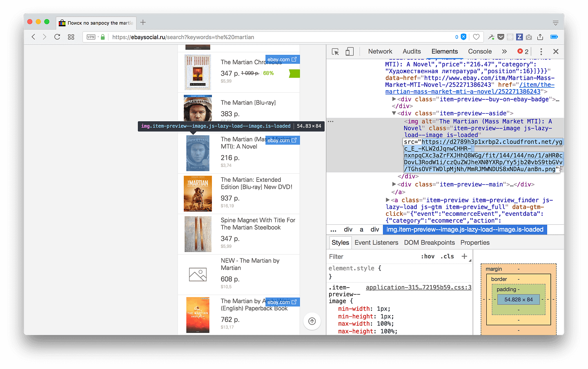Open the battery saver icon
The image size is (588, 369).
click(x=554, y=37)
